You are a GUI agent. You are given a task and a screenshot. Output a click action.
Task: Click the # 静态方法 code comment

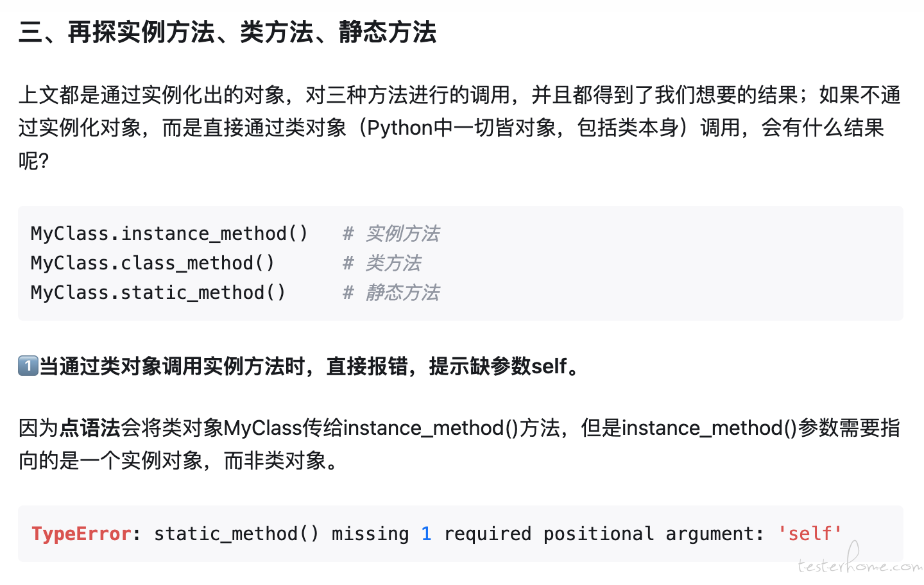(391, 292)
